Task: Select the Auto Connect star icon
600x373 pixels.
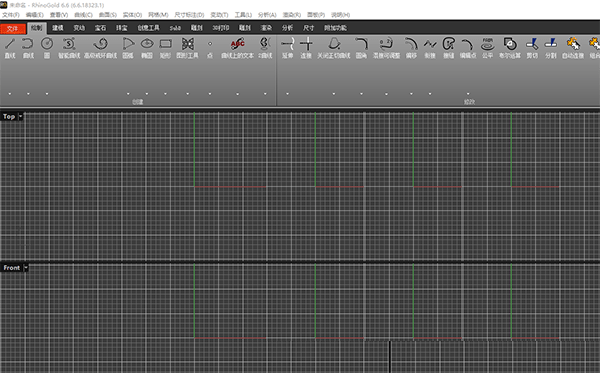Action: pos(573,44)
